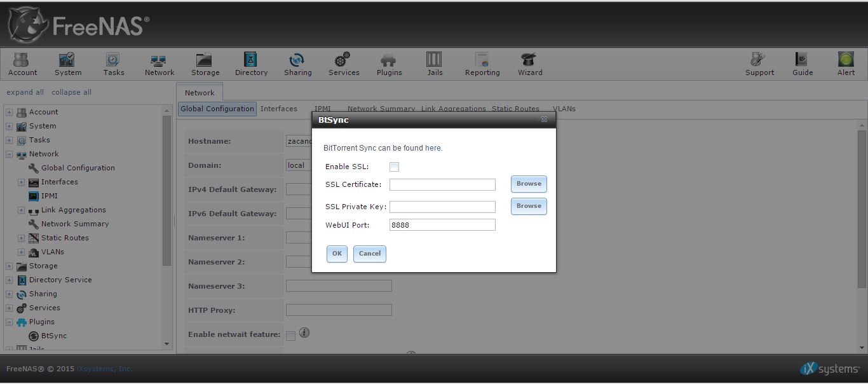Expand the Interfaces tree node

(21, 182)
